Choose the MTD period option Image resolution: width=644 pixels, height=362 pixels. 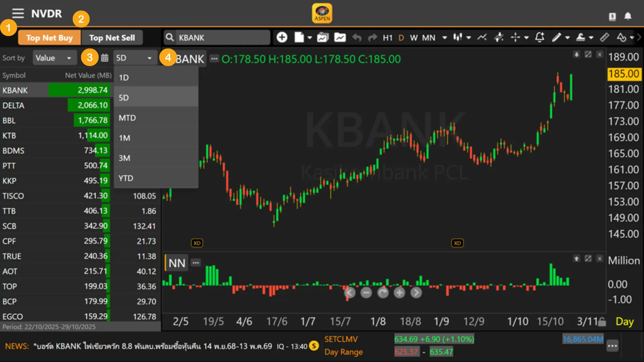(x=127, y=118)
